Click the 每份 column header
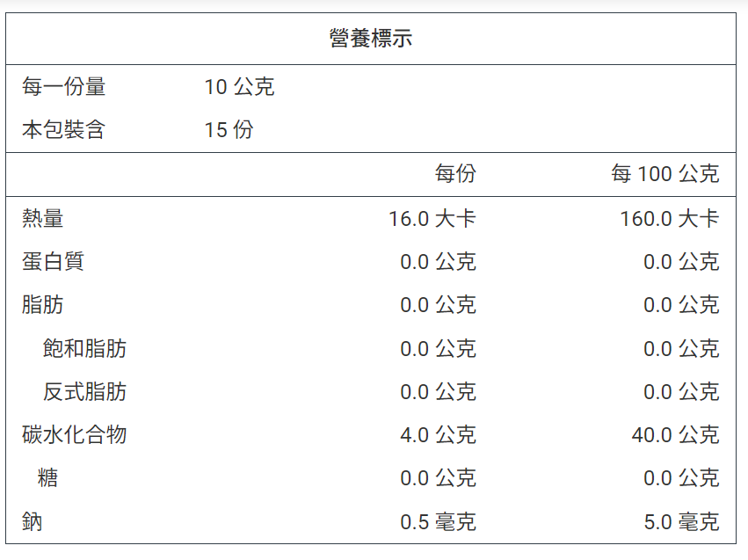Viewport: 748px width, 560px height. tap(455, 174)
